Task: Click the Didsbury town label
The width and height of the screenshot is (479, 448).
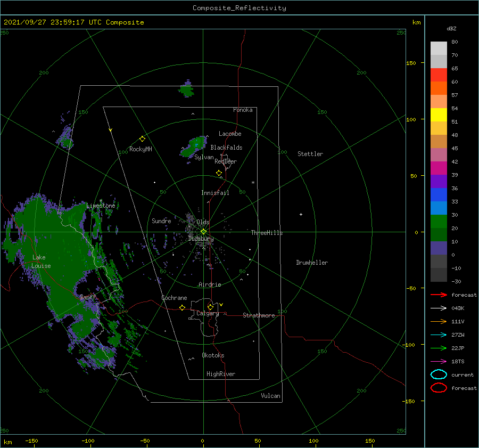Action: [201, 239]
